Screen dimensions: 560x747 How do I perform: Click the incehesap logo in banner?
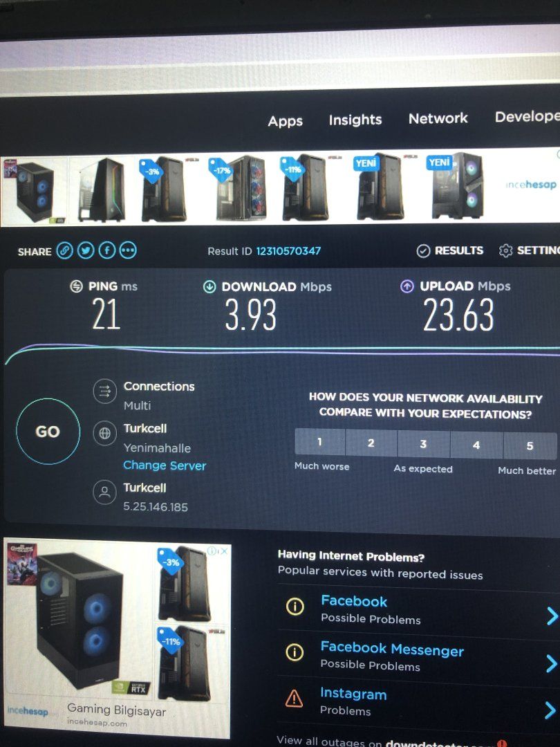(x=530, y=185)
